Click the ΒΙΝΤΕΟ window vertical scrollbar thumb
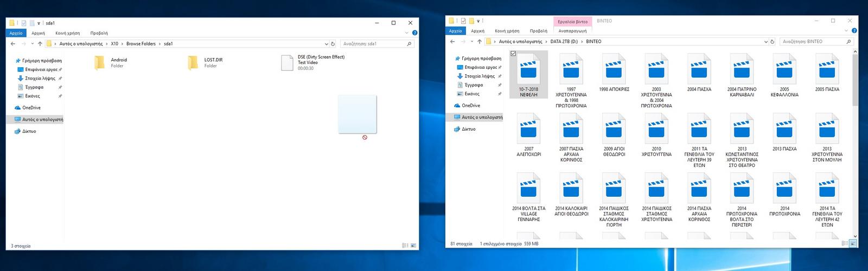The image size is (868, 271). point(855,79)
